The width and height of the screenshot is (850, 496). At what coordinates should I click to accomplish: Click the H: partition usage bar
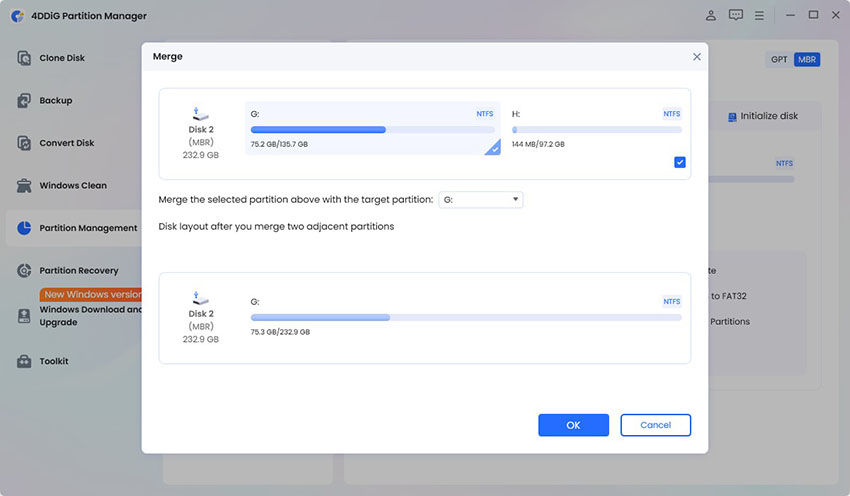[597, 130]
